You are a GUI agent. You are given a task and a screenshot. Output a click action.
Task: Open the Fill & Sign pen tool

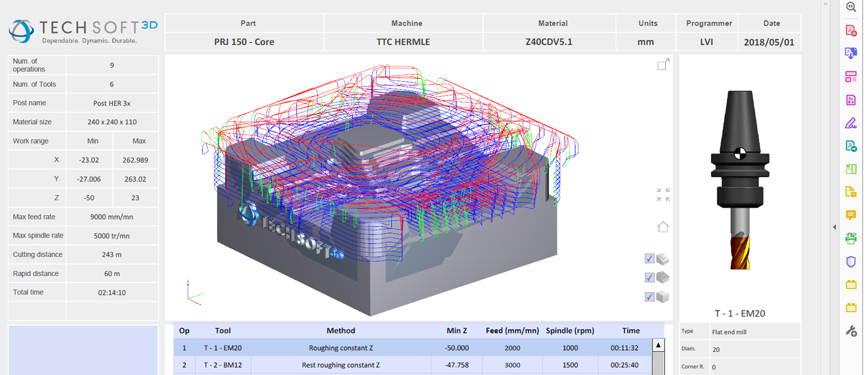(851, 123)
